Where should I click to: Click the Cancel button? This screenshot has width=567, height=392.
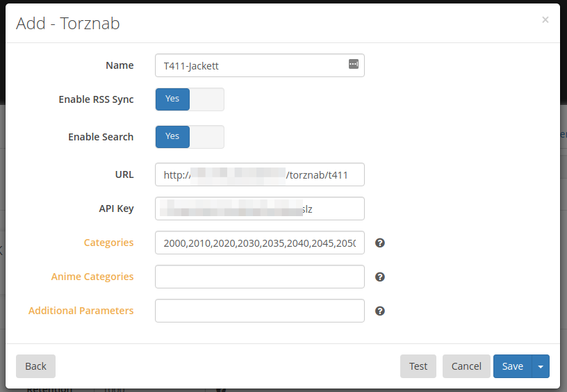click(466, 366)
